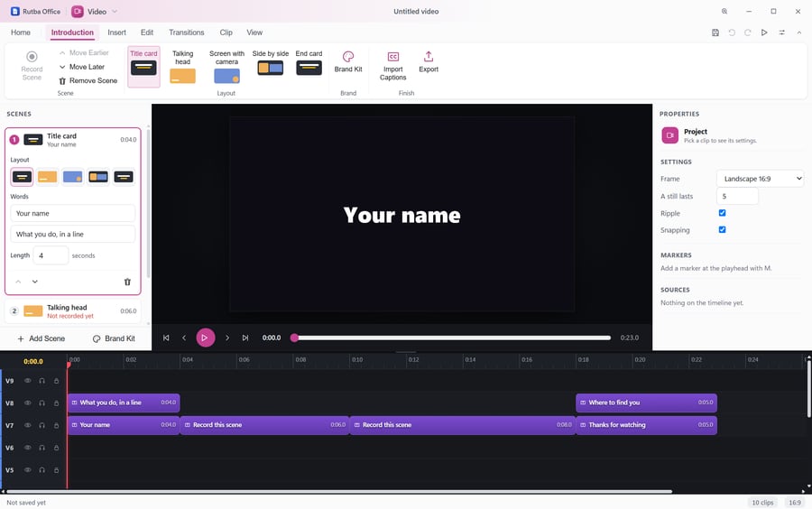Move scene up with card up-chevron
Viewport: 812px width, 509px height.
click(x=18, y=282)
